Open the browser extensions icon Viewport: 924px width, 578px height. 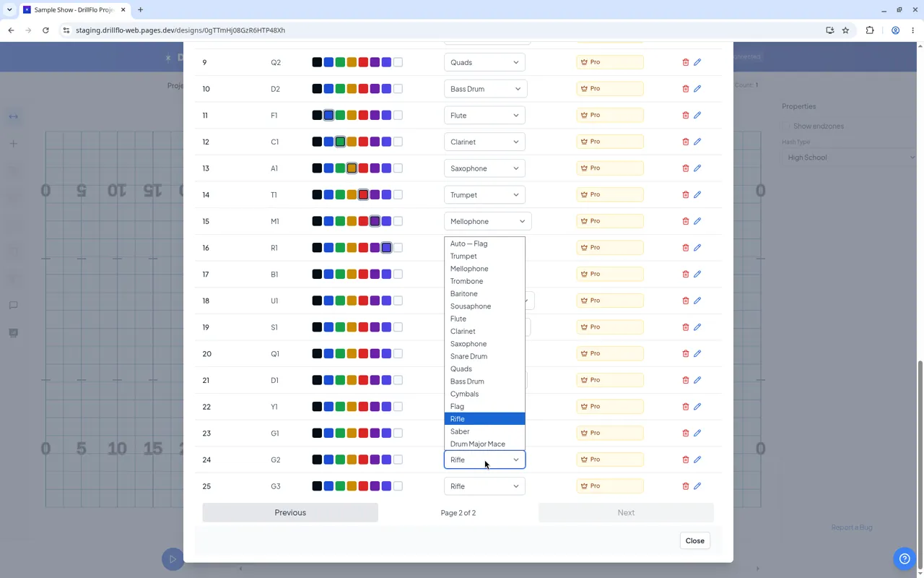click(x=870, y=30)
